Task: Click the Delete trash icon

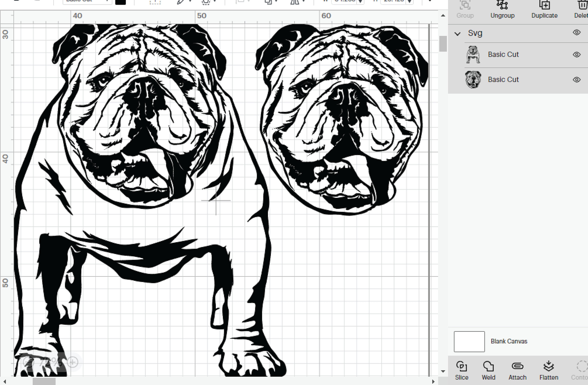Action: (583, 5)
